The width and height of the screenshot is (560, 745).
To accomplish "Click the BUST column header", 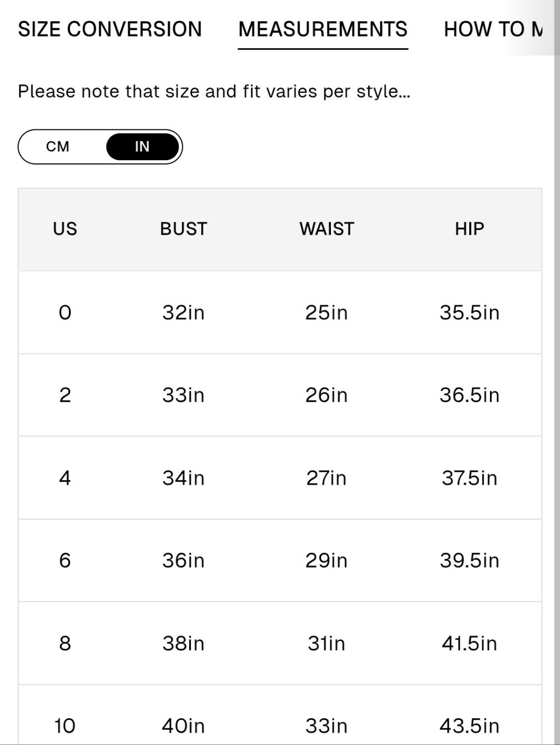I will pyautogui.click(x=184, y=229).
